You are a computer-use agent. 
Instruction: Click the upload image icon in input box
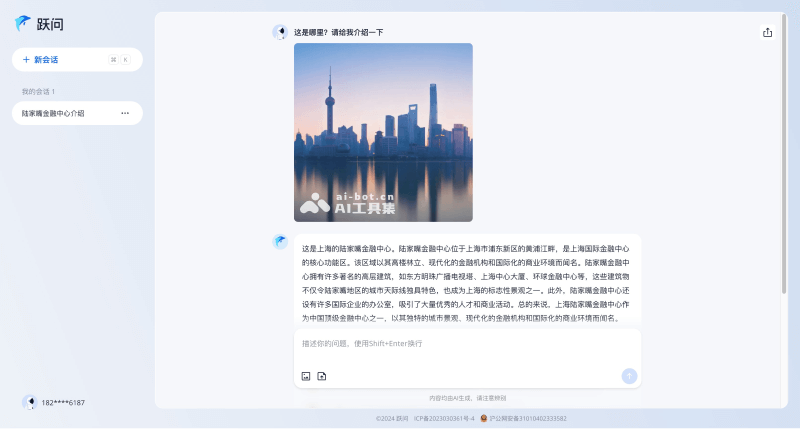pos(306,376)
